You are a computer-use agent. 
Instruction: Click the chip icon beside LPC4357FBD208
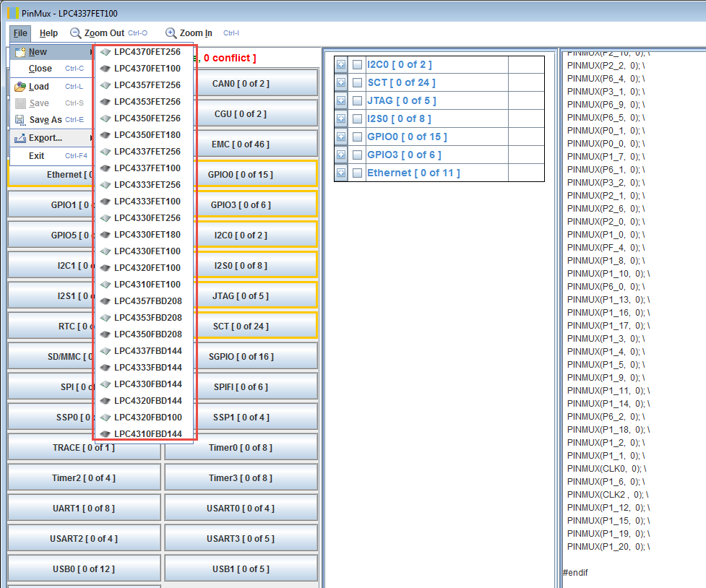(x=106, y=301)
